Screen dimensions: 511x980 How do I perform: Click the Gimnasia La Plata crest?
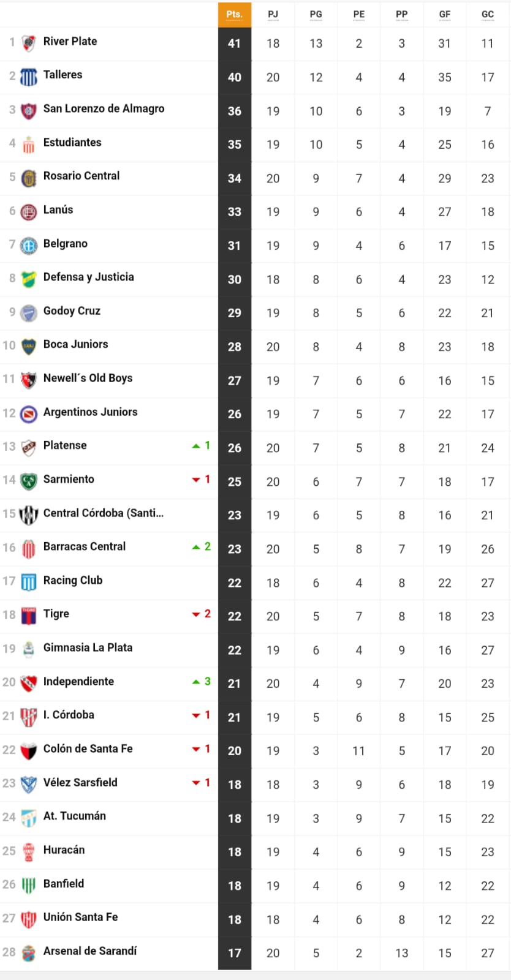point(29,647)
